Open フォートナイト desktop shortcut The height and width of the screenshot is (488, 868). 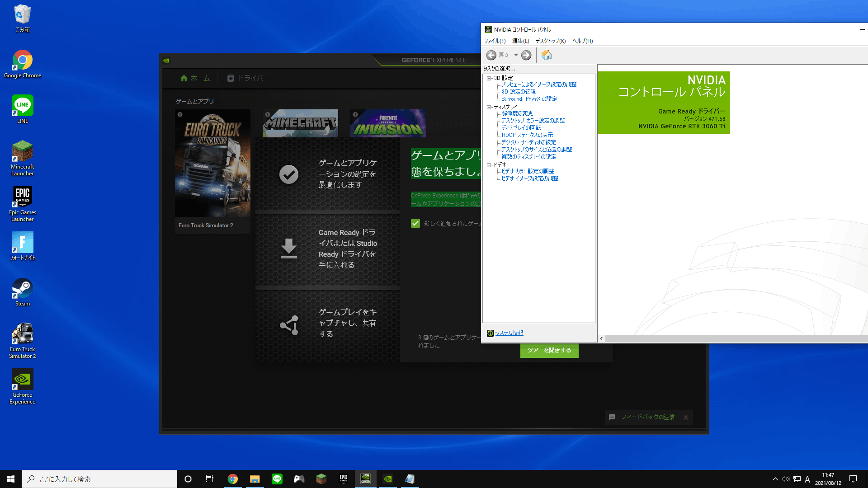[23, 247]
